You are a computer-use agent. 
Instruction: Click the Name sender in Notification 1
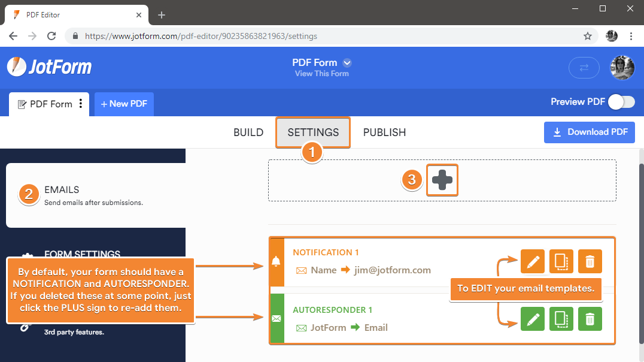324,270
